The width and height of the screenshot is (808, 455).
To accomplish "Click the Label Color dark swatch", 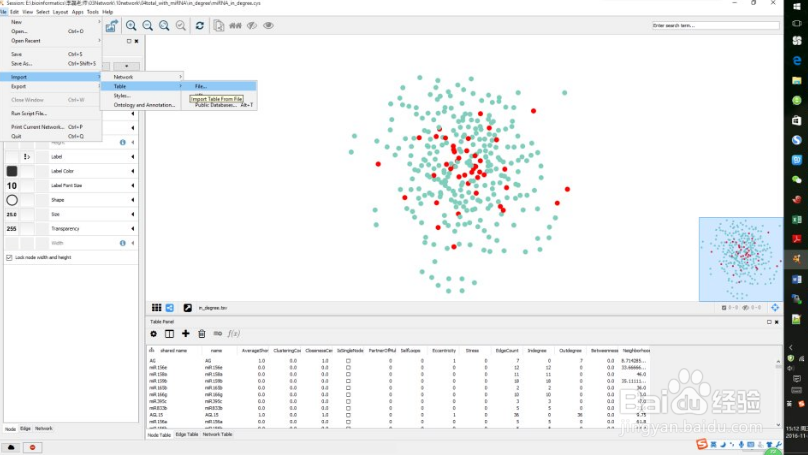I will 12,171.
